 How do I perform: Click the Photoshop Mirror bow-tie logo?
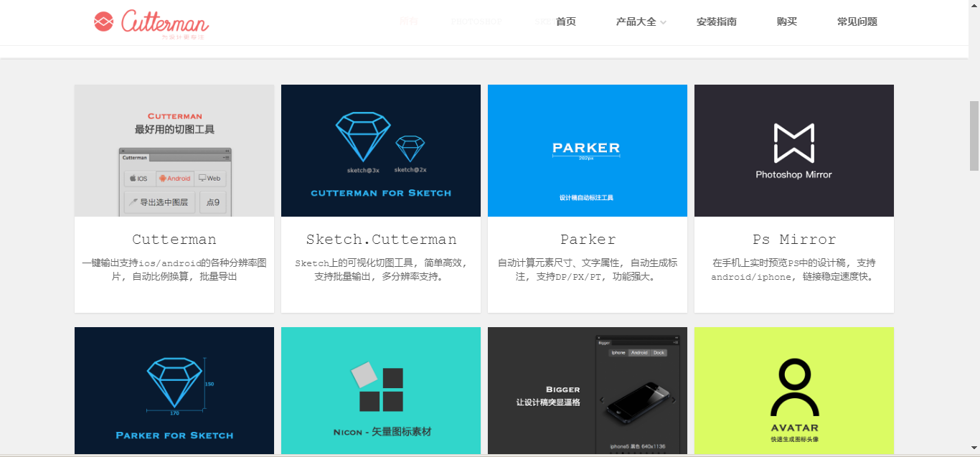pos(794,143)
